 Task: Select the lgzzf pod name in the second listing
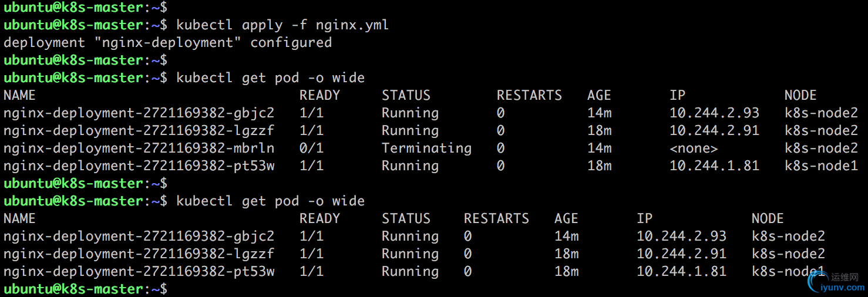(139, 254)
